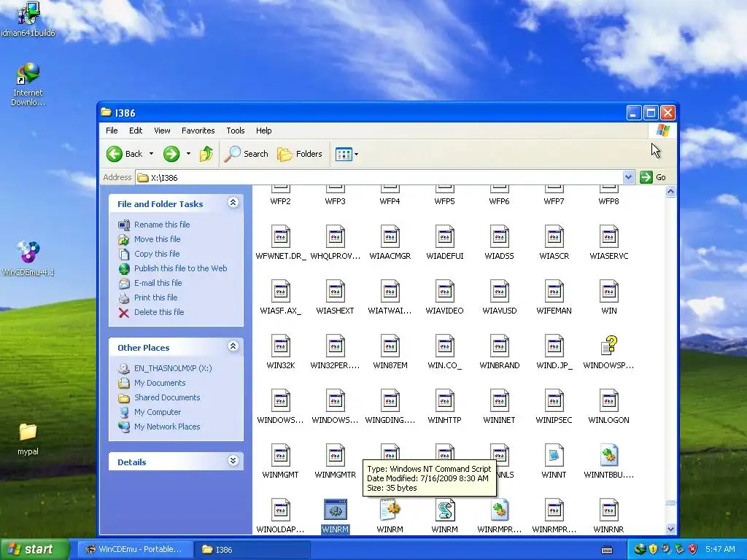Open Back button history dropdown arrow
This screenshot has width=747, height=560.
coord(151,154)
